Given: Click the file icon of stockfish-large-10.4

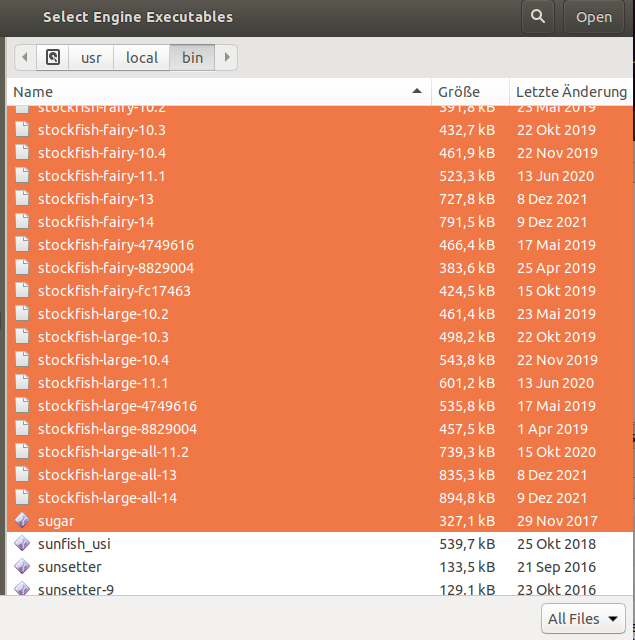Looking at the screenshot, I should (x=22, y=359).
